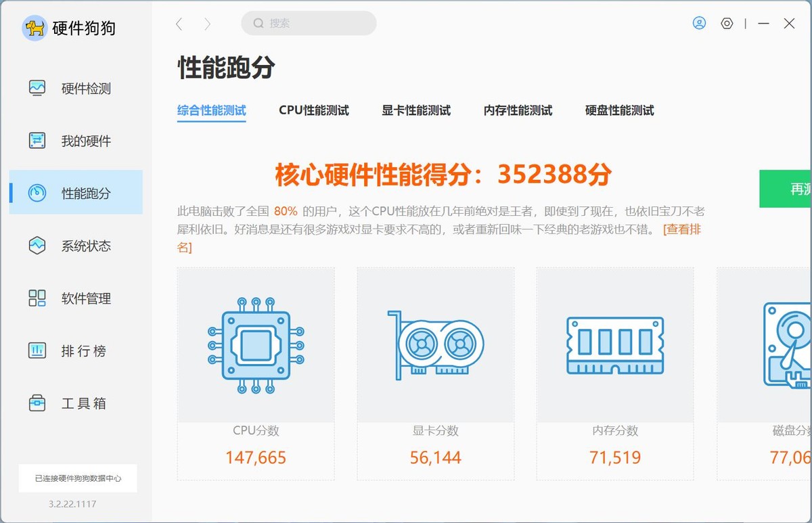The image size is (812, 523).
Task: Switch to the 硬盘性能测试 tab
Action: pyautogui.click(x=618, y=110)
